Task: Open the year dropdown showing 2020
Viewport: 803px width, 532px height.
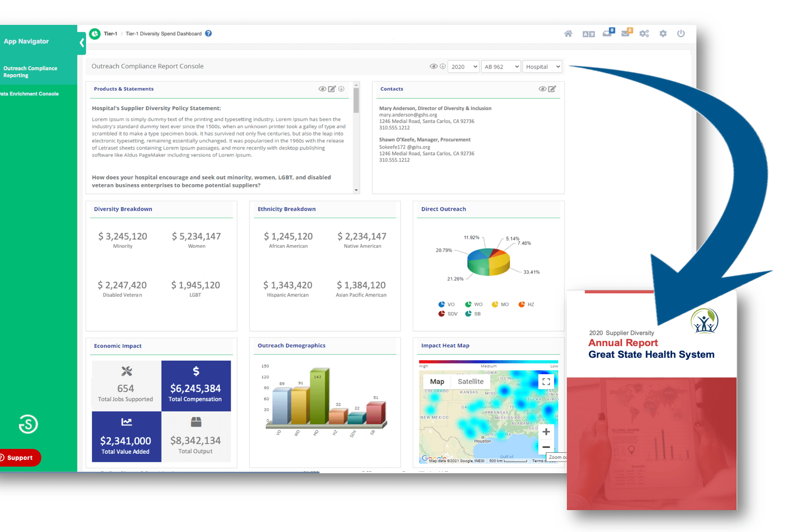Action: point(463,66)
